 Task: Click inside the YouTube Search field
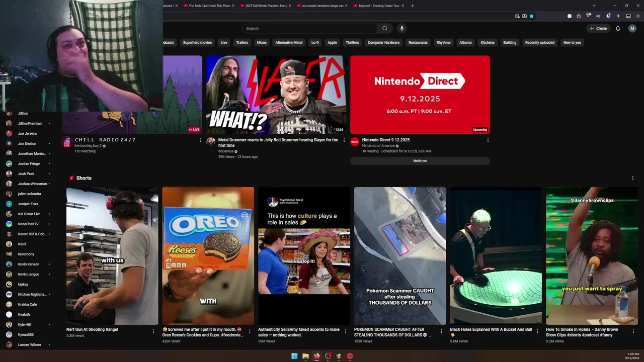[x=309, y=29]
